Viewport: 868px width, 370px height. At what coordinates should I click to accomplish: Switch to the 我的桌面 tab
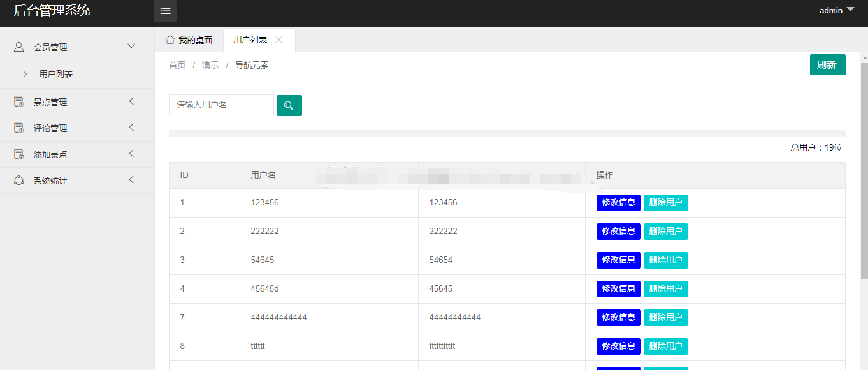189,40
